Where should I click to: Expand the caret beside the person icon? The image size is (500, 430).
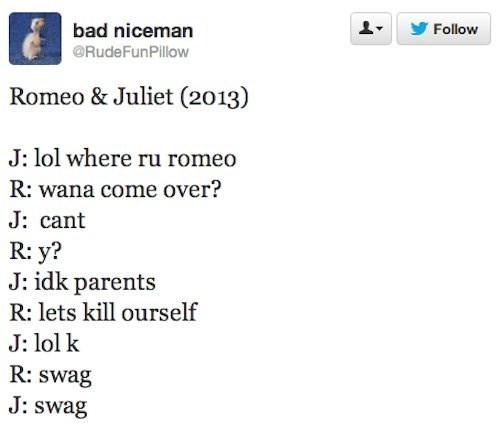click(x=379, y=29)
